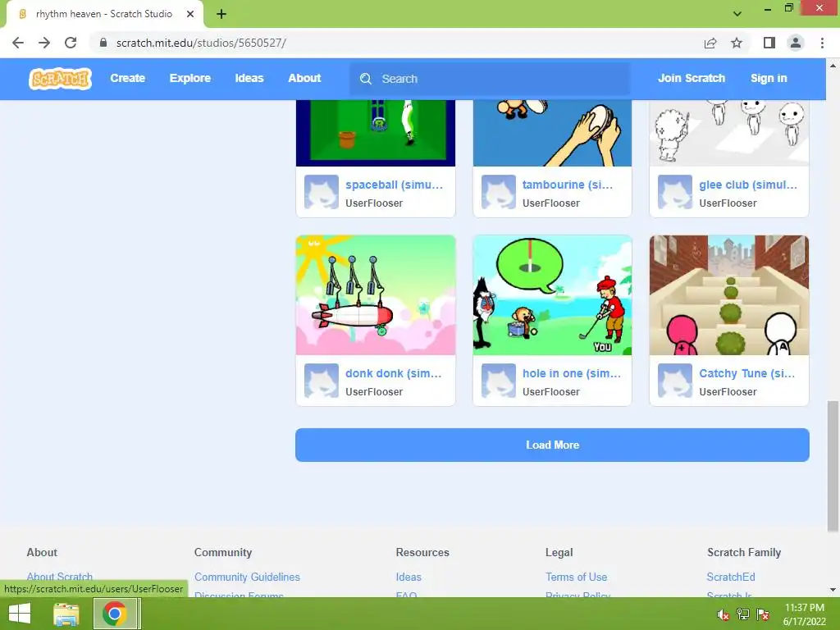Click UserFlooser avatar beside hole in one
Viewport: 840px width, 630px height.
point(498,381)
